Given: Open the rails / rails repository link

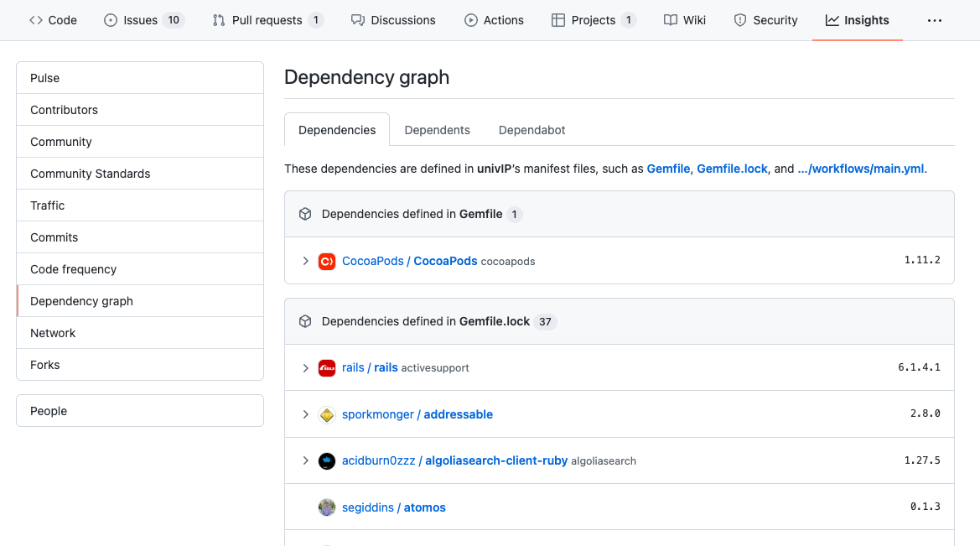Looking at the screenshot, I should pos(370,367).
